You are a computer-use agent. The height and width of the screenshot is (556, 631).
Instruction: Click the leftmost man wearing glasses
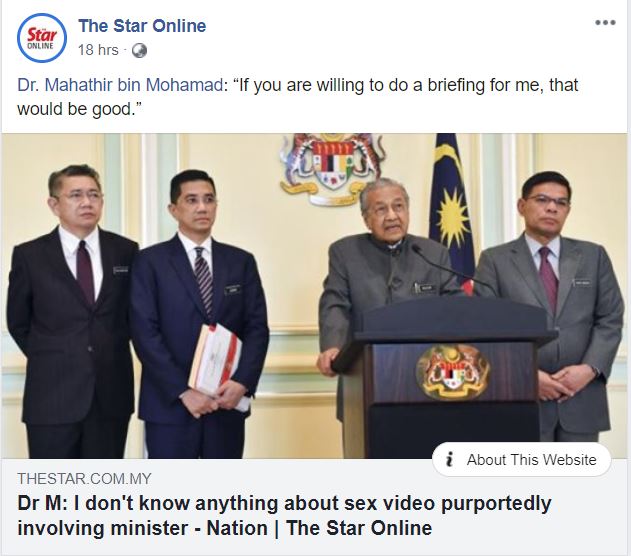tap(72, 312)
